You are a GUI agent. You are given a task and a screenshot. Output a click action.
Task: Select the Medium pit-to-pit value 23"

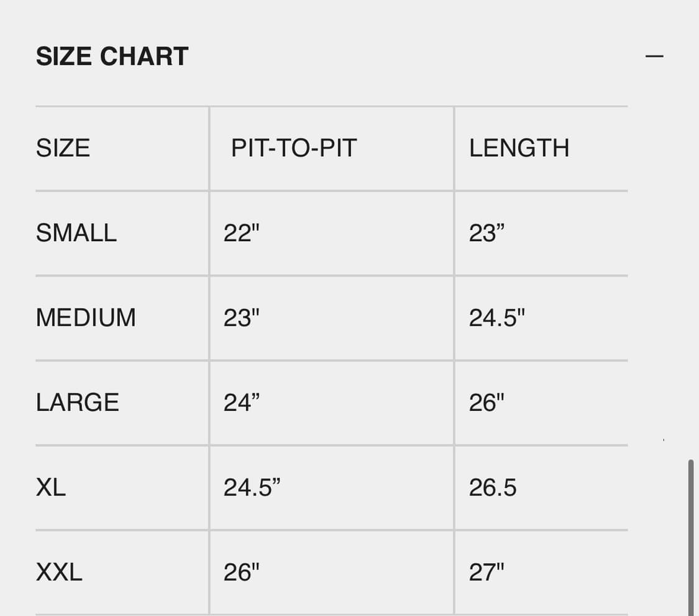tap(241, 318)
